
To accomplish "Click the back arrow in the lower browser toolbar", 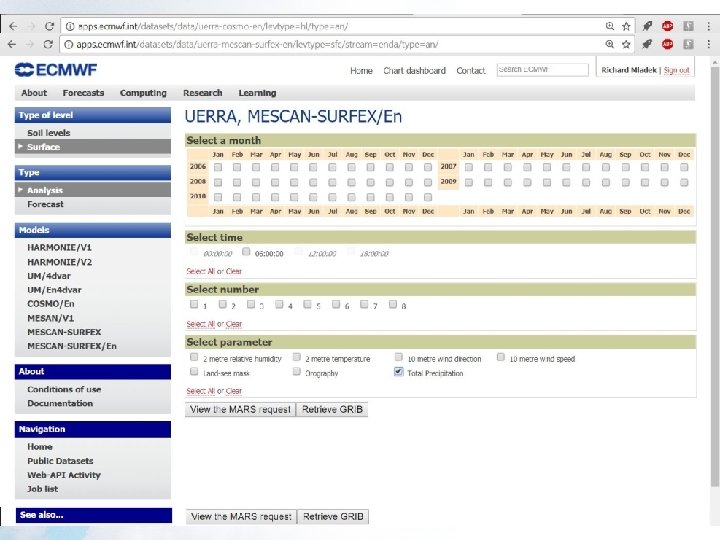I will coord(12,45).
